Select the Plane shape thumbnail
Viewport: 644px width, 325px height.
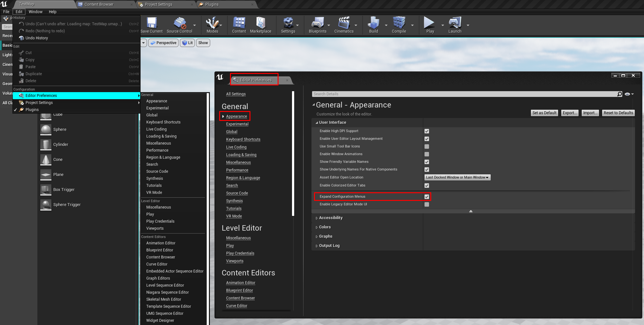(46, 175)
